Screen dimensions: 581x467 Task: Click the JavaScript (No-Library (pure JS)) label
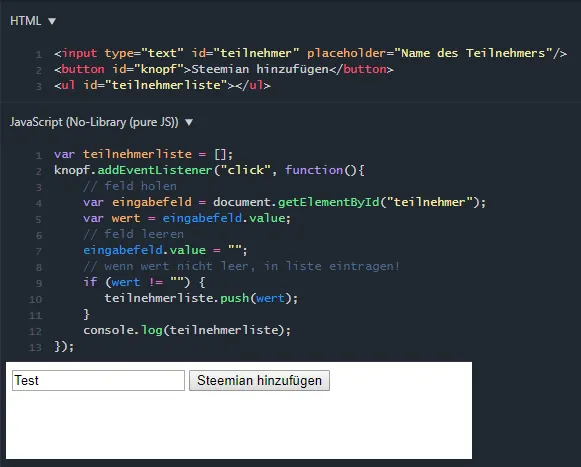pyautogui.click(x=94, y=122)
